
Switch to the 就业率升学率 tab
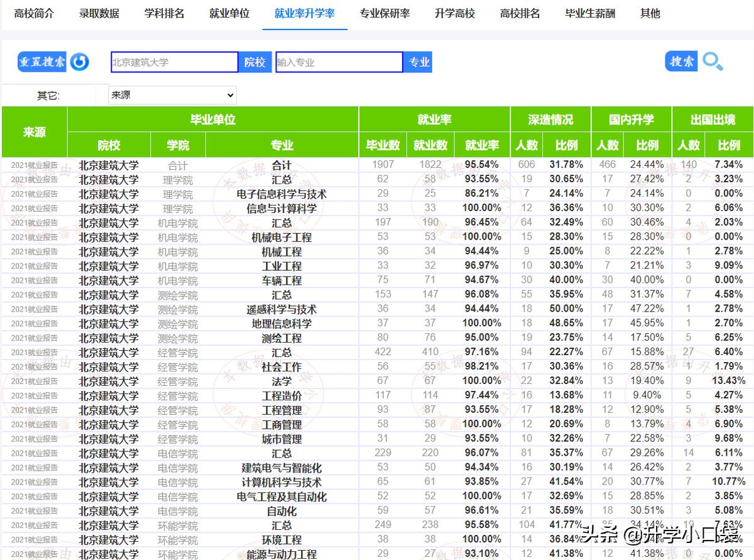[305, 13]
